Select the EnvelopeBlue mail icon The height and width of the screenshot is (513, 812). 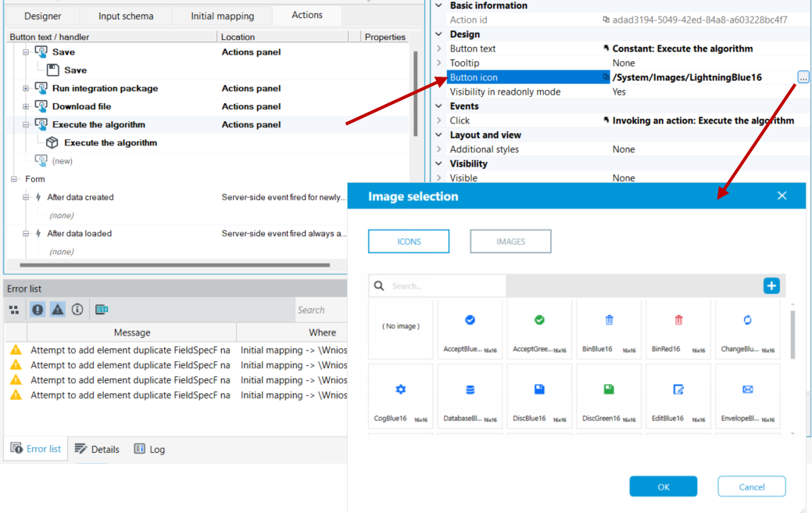[747, 396]
